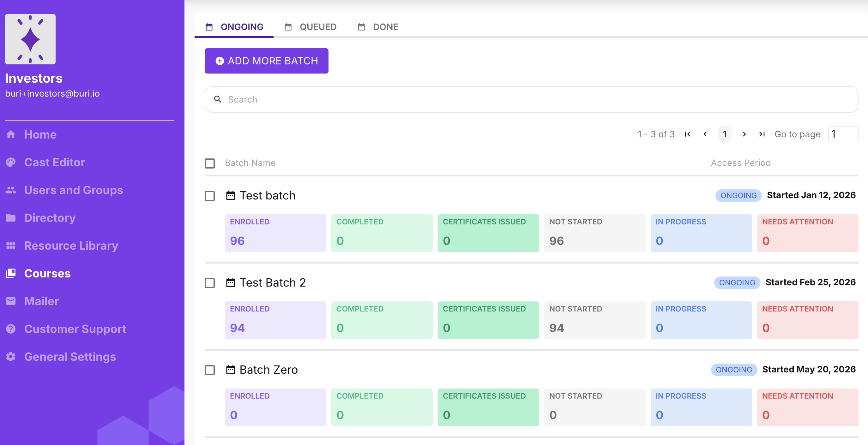
Task: Click the Home house icon
Action: [11, 135]
